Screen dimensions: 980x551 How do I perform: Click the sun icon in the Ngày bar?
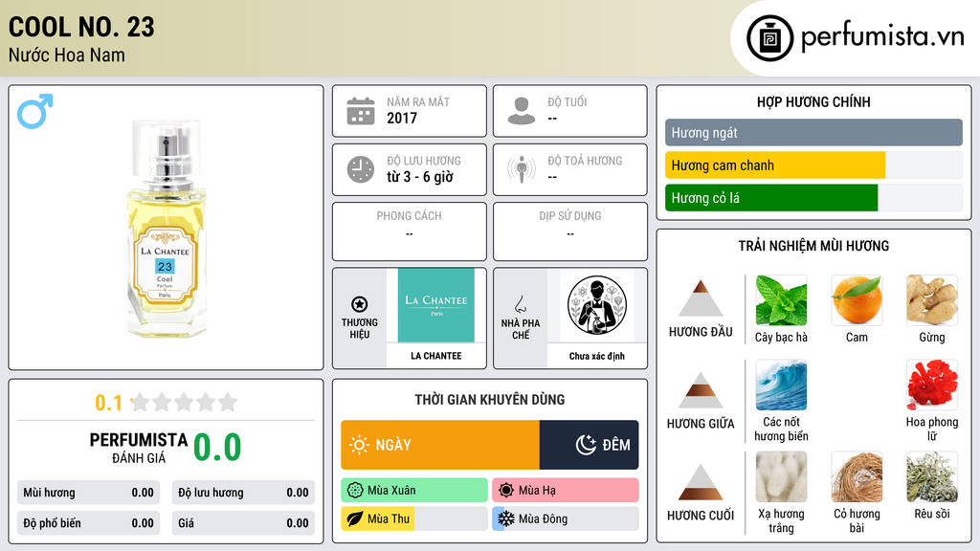point(359,445)
